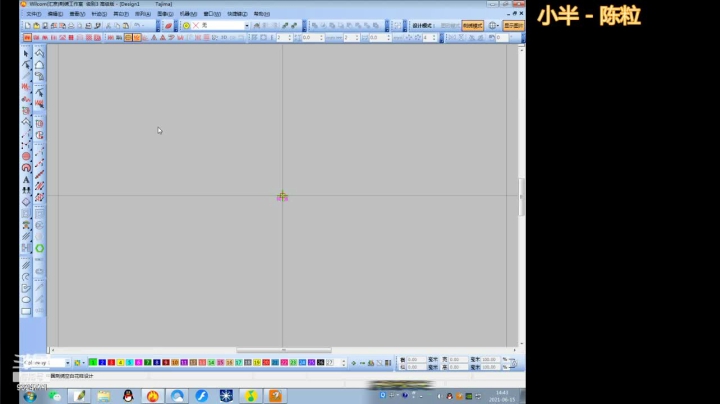720x404 pixels.
Task: Click the Open file folder icon
Action: pos(36,26)
